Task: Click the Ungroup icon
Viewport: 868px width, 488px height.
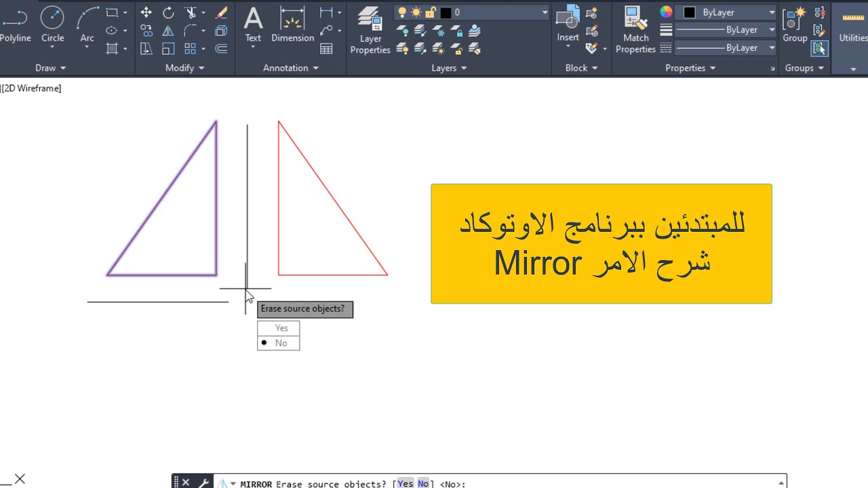Action: [x=820, y=13]
